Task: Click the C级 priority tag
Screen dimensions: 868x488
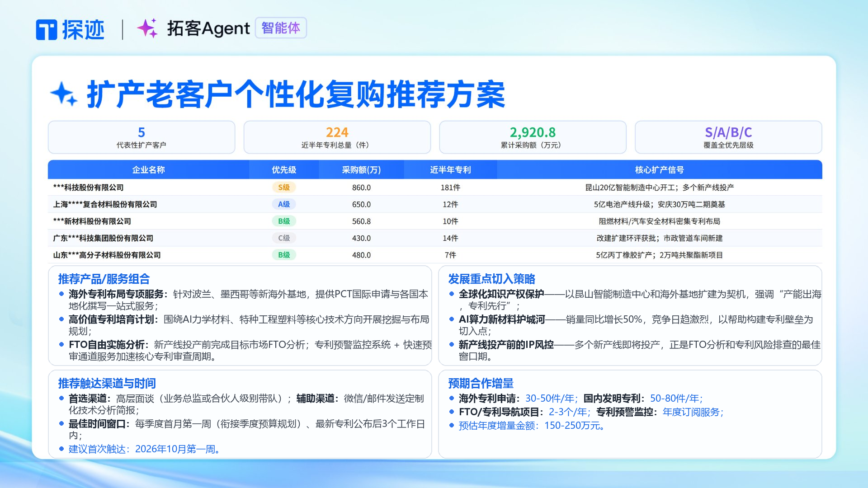Action: 284,238
